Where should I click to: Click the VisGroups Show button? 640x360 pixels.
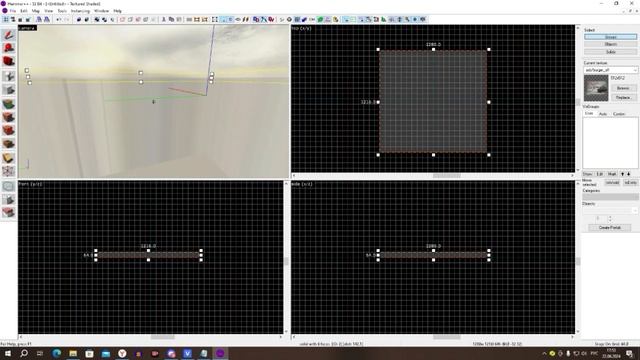pos(588,174)
